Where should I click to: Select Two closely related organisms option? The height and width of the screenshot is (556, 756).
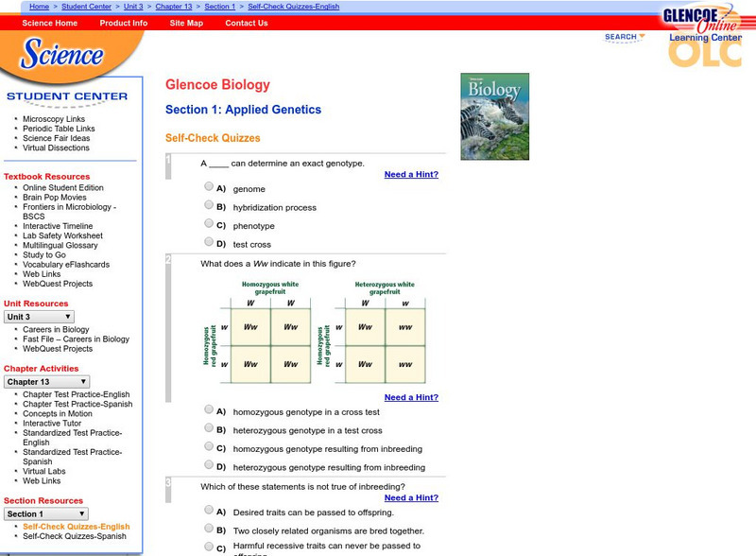(209, 528)
